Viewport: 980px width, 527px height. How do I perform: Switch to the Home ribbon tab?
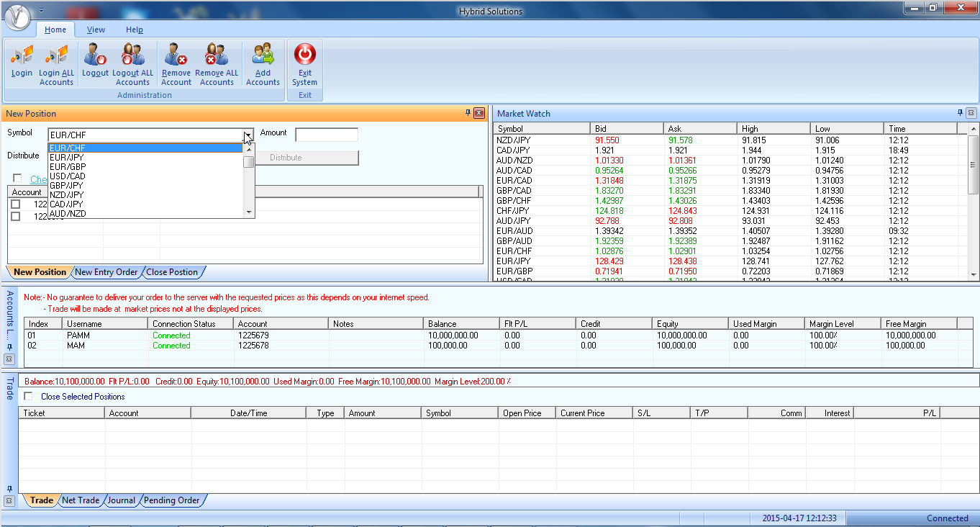[55, 30]
